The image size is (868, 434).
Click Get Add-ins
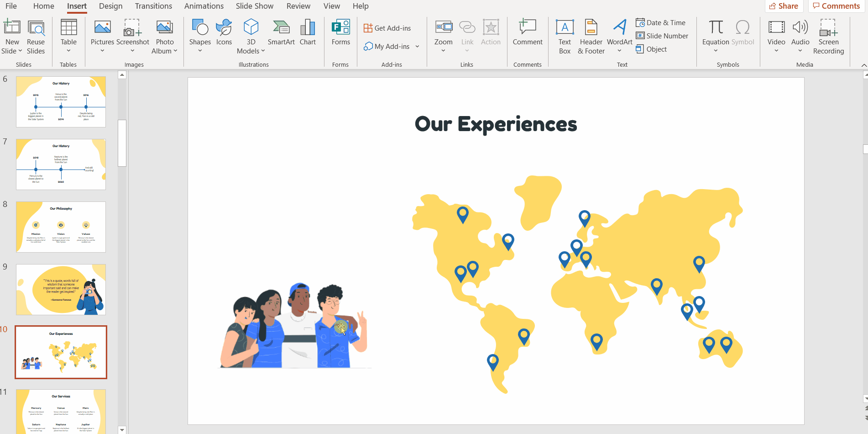pyautogui.click(x=387, y=28)
